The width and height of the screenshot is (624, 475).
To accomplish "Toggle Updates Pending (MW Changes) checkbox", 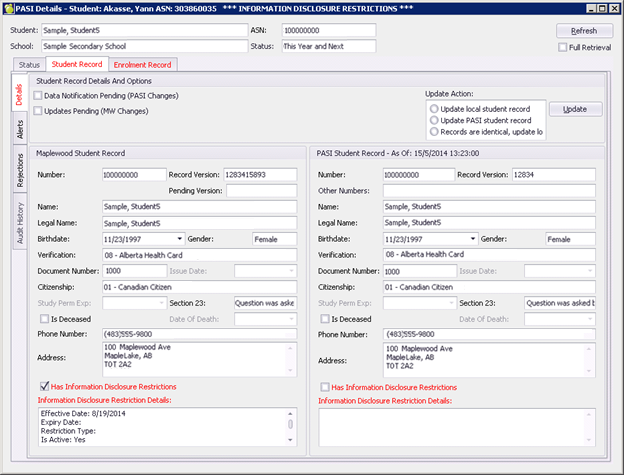I will [38, 111].
